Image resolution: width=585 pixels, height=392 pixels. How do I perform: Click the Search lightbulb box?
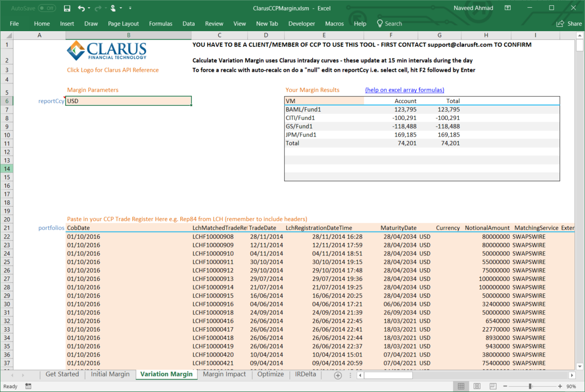coord(389,23)
